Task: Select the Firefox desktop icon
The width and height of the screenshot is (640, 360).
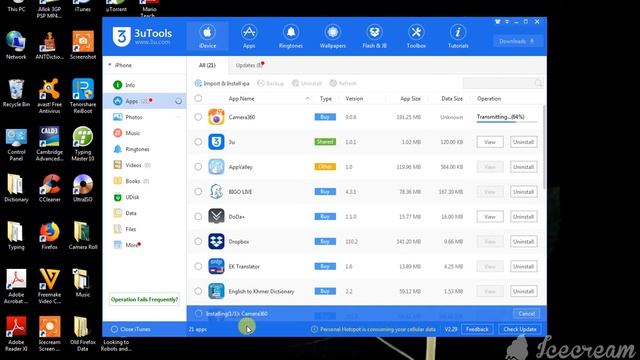Action: point(49,236)
